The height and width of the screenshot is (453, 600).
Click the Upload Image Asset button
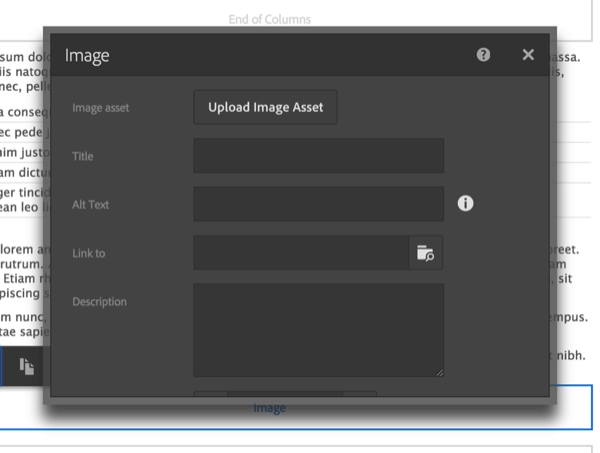[266, 107]
